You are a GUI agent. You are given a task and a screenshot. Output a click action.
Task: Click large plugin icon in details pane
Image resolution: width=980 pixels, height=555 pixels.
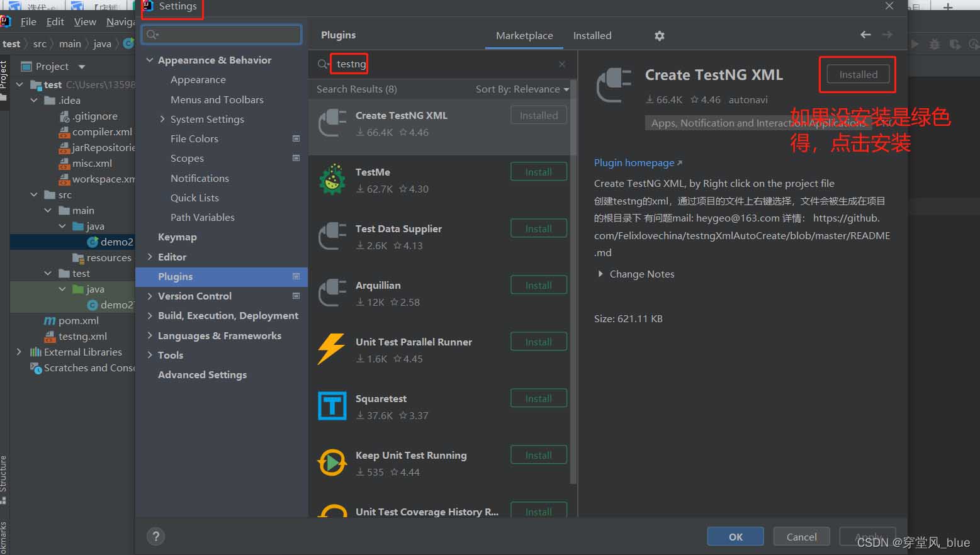(x=614, y=86)
